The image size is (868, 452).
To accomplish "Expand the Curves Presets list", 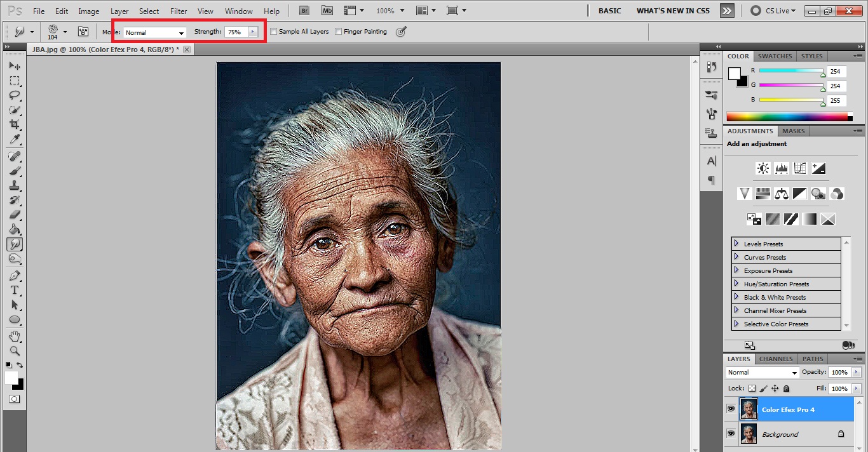I will click(x=736, y=257).
